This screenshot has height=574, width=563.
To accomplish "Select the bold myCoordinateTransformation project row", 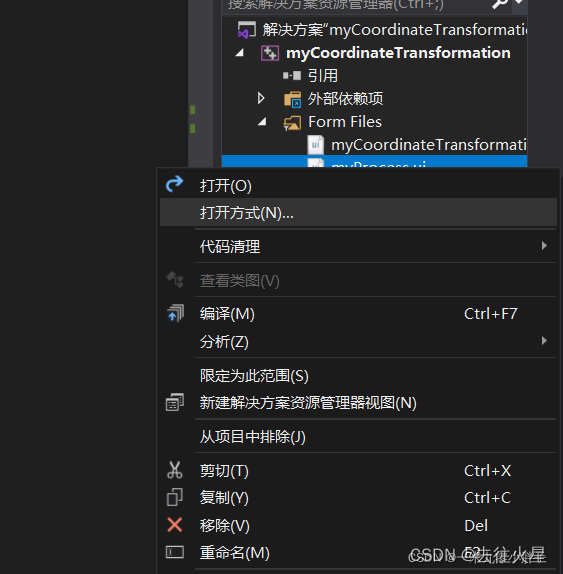I will point(374,53).
